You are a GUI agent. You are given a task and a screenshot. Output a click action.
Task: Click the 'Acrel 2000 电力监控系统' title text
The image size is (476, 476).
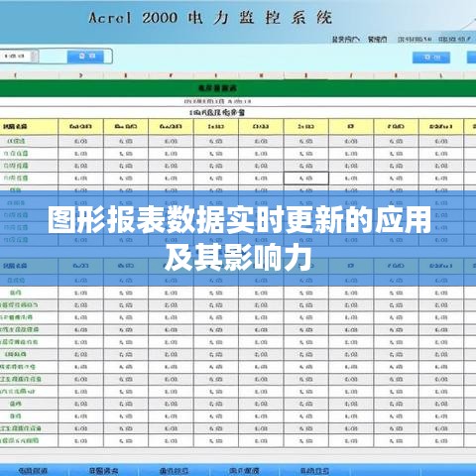pyautogui.click(x=210, y=18)
